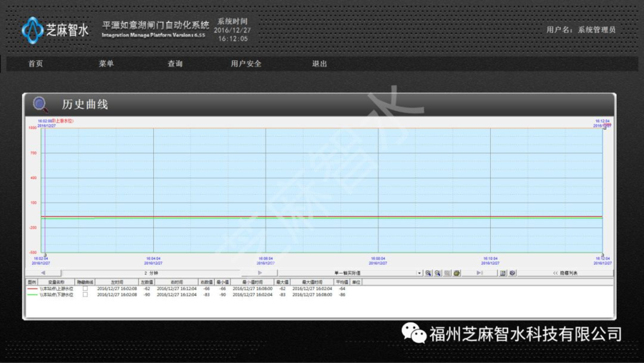Click the 右时间 column header

tap(177, 282)
